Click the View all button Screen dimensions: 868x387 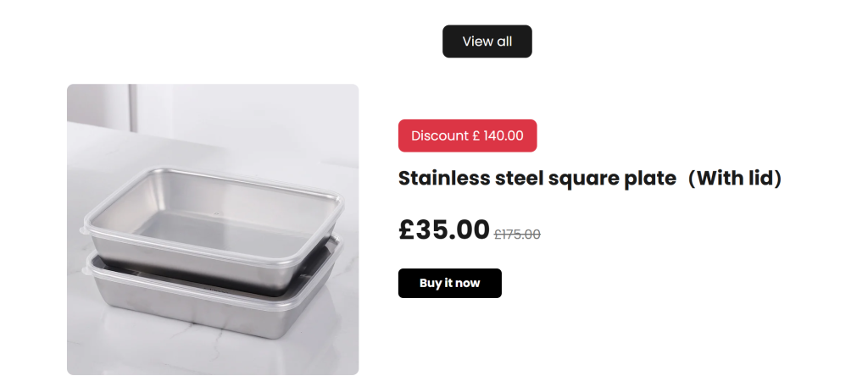[487, 41]
